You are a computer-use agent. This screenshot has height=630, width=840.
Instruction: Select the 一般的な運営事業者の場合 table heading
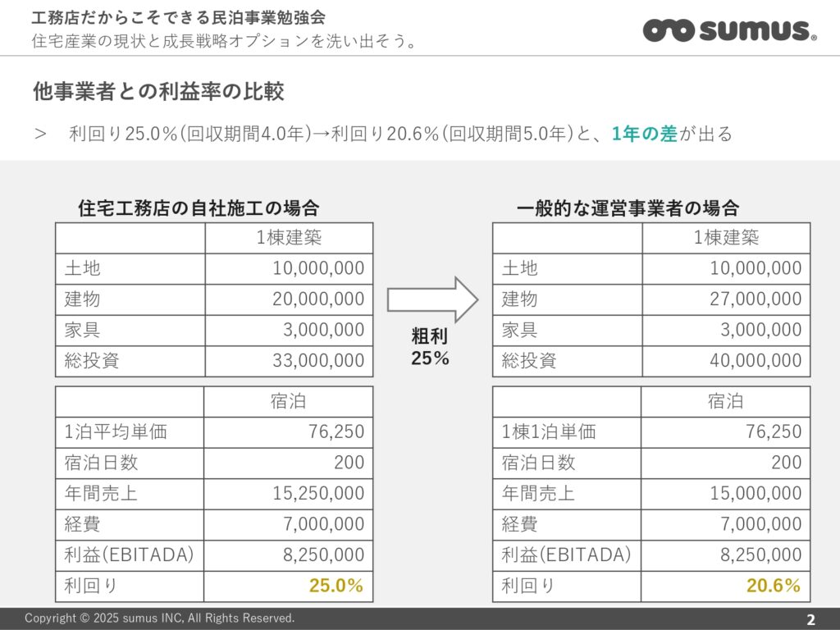click(628, 208)
